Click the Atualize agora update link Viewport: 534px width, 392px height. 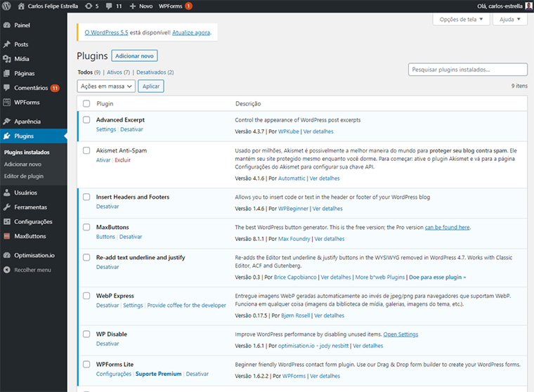[x=191, y=32]
